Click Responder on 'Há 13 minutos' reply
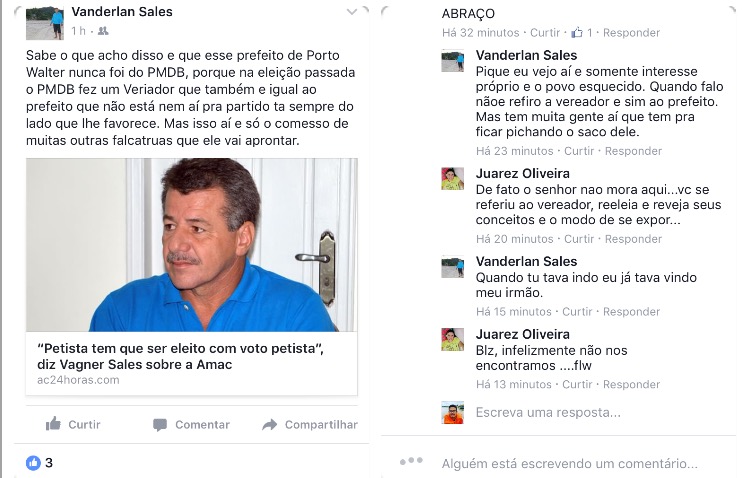Viewport: 747px width, 478px height. 631,385
